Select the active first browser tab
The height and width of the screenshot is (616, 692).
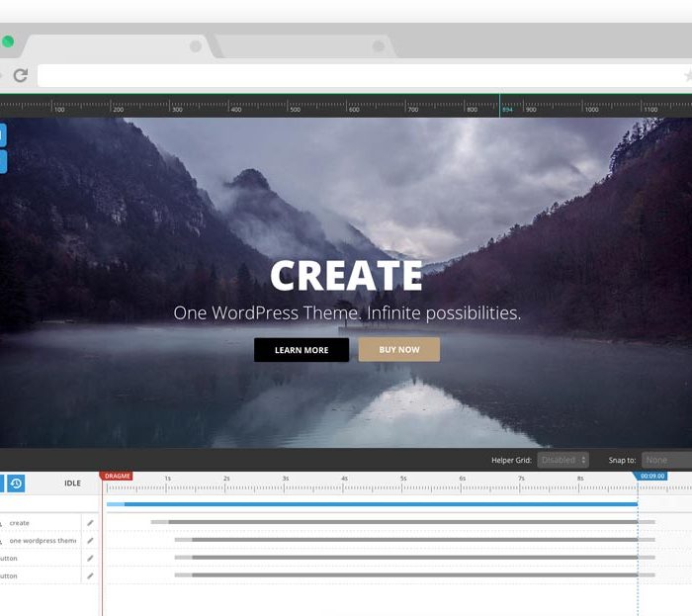point(117,46)
